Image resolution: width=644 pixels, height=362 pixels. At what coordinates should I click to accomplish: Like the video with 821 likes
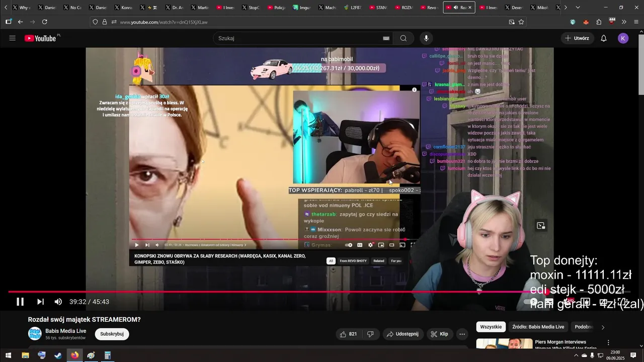point(348,334)
